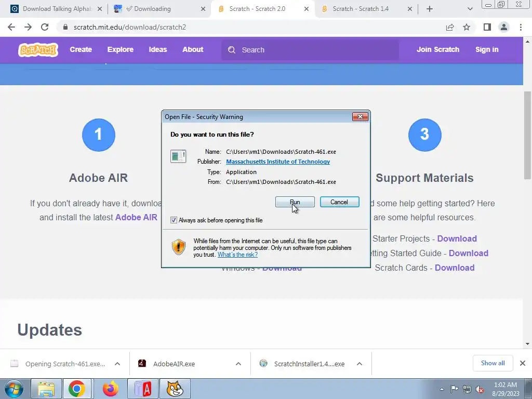
Task: Open the share page icon in address bar
Action: [450, 27]
